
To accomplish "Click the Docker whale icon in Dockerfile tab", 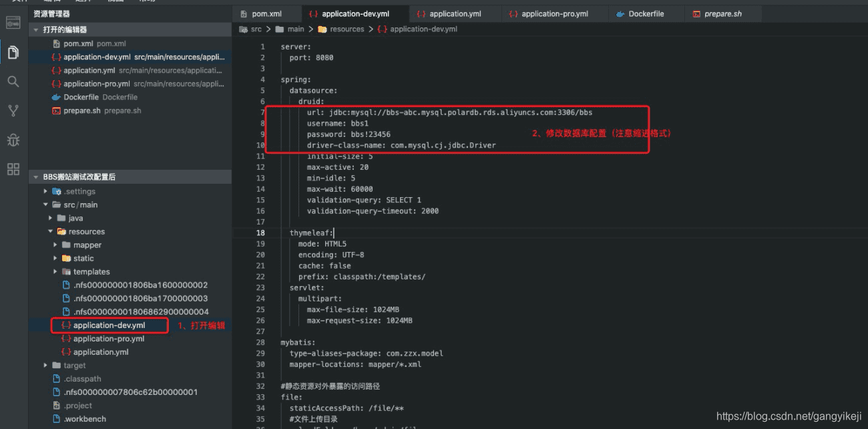I will click(x=619, y=13).
